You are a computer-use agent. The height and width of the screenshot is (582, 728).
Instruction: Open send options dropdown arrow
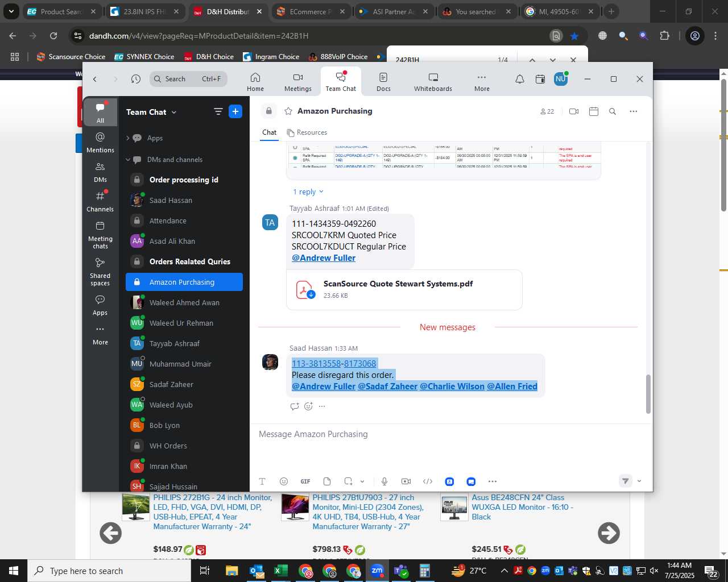pyautogui.click(x=639, y=481)
